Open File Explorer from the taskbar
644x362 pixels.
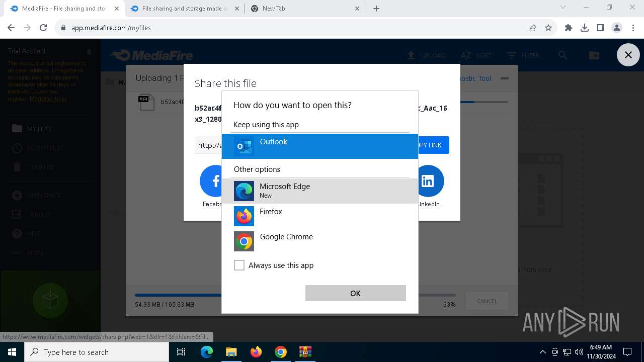coord(231,352)
